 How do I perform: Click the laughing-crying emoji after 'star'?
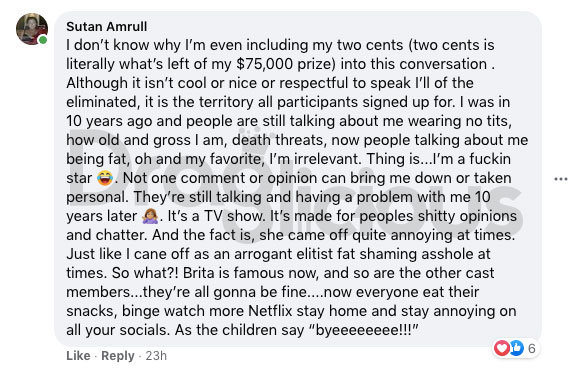105,178
